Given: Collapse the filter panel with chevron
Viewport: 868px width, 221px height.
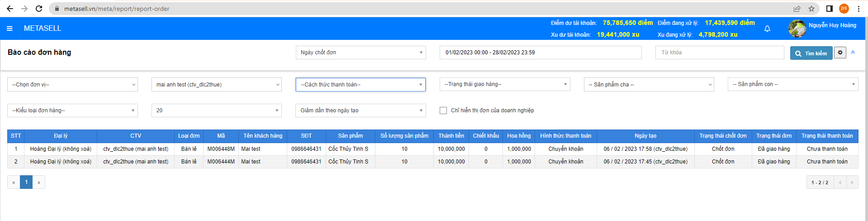Looking at the screenshot, I should 853,53.
